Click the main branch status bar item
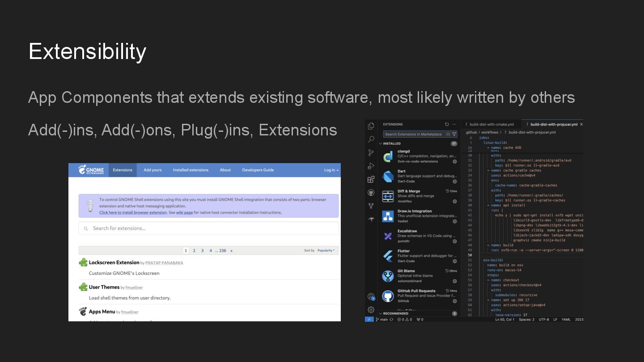 [381, 320]
